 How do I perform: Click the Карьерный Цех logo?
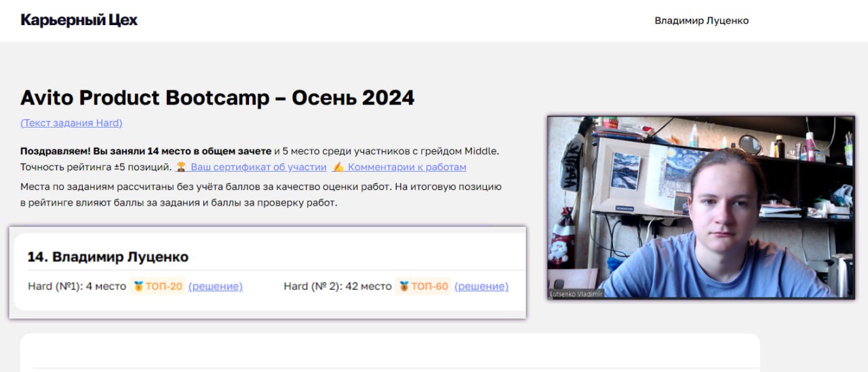coord(79,20)
